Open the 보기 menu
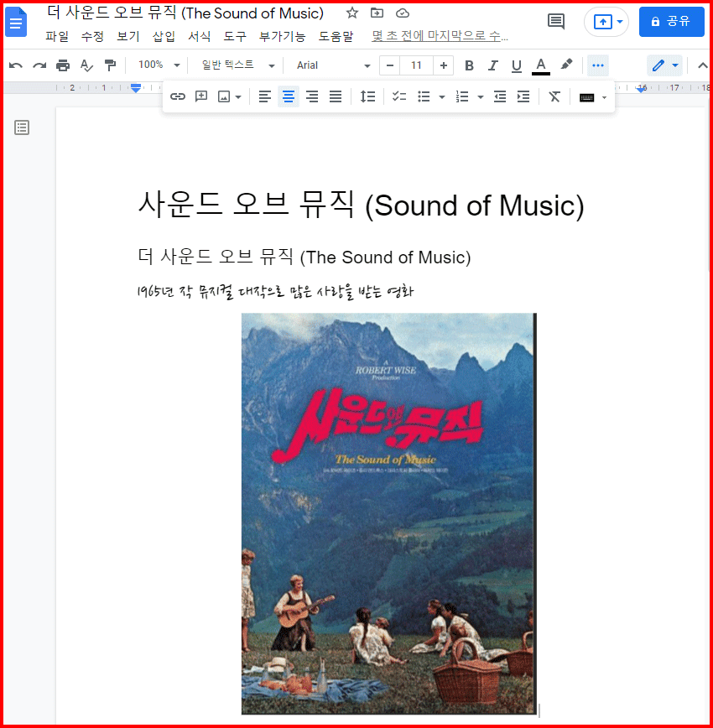Screen dimensions: 713x728 (x=128, y=36)
